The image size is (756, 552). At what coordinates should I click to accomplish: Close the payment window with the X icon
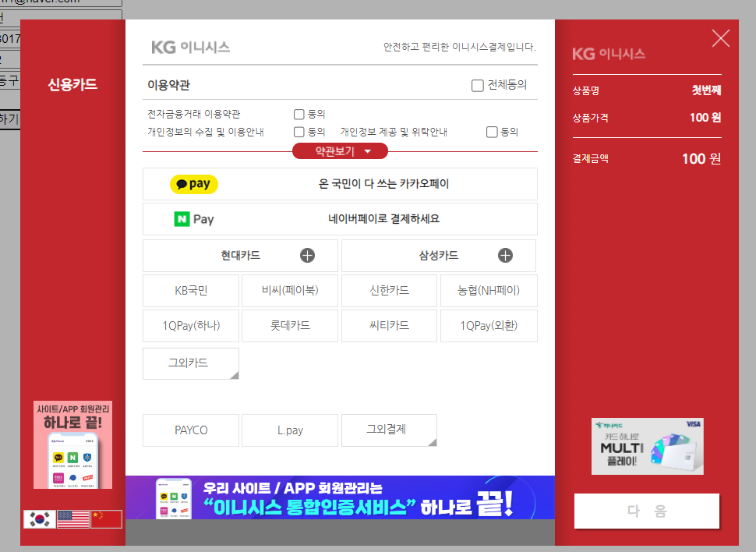click(721, 38)
